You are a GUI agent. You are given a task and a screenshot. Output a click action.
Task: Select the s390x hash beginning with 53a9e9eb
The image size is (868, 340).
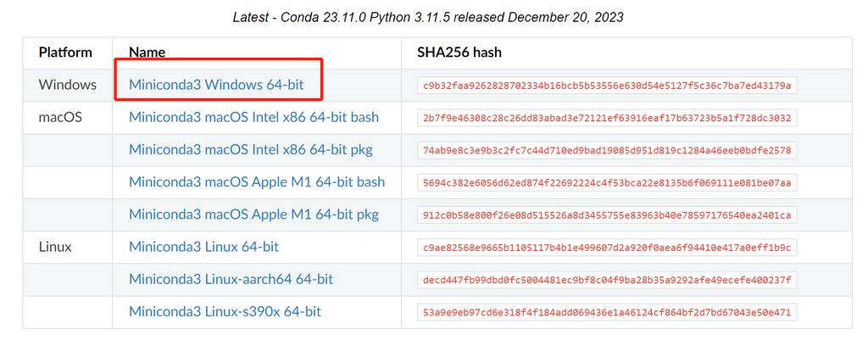pos(607,313)
